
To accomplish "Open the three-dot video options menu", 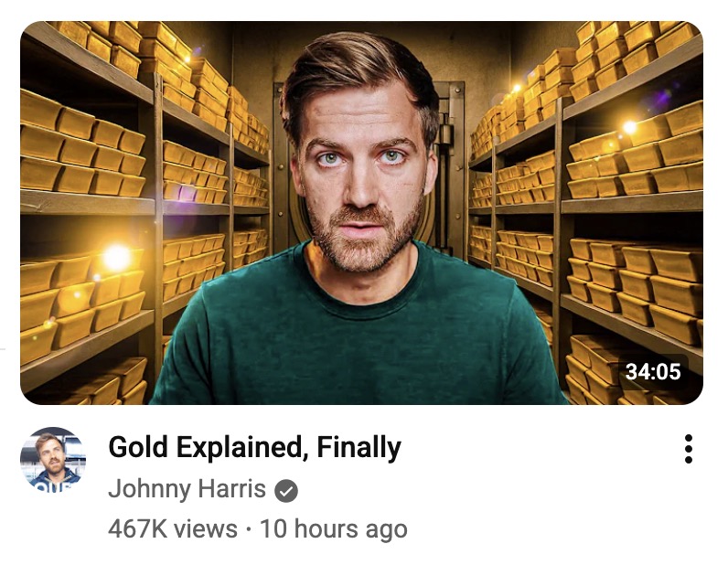I will pos(688,449).
